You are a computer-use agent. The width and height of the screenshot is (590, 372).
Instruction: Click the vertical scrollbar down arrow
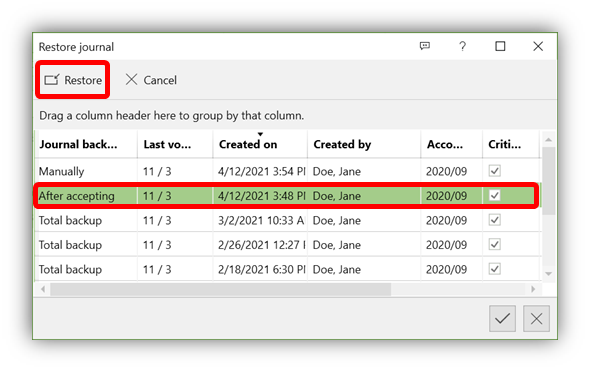click(549, 273)
